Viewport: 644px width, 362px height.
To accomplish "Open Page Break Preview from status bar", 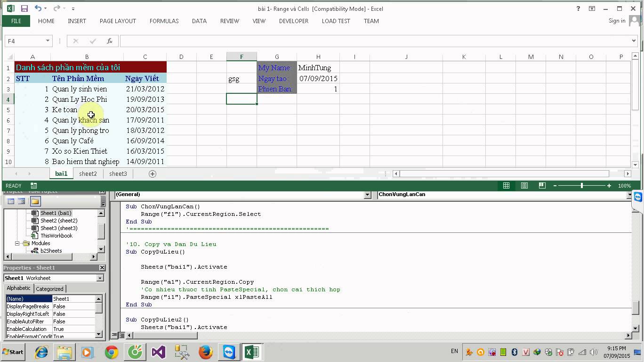I will click(542, 185).
